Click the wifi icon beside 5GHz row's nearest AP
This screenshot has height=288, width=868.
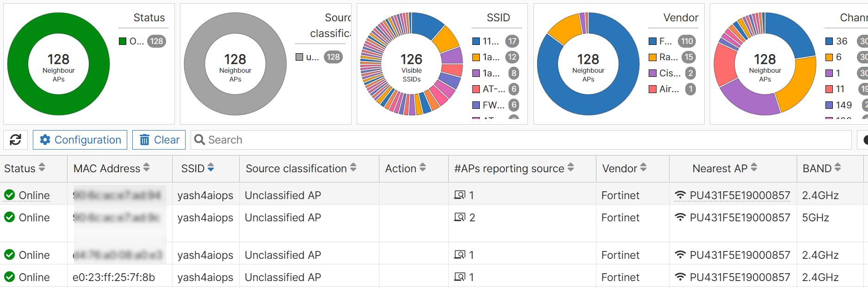(680, 217)
